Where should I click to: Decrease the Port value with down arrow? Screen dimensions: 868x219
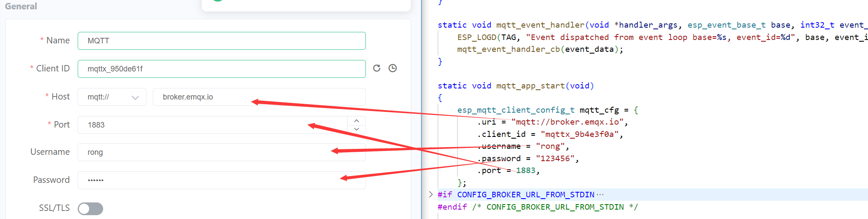click(357, 129)
